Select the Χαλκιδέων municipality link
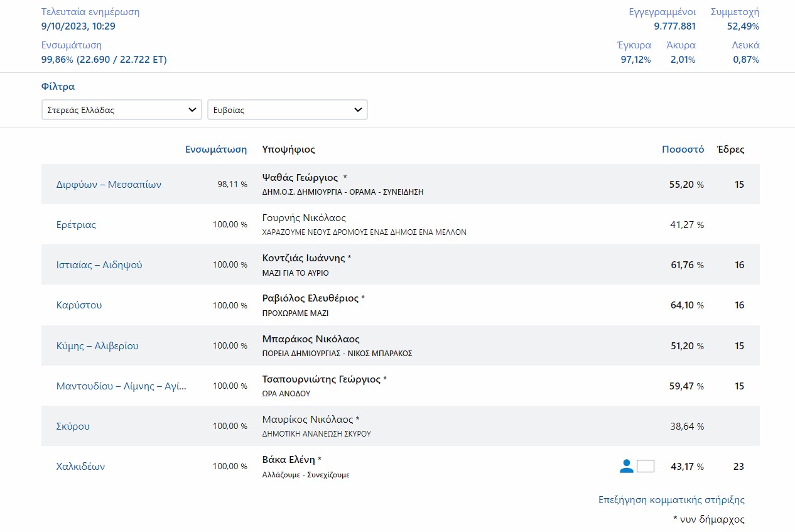 pyautogui.click(x=80, y=467)
